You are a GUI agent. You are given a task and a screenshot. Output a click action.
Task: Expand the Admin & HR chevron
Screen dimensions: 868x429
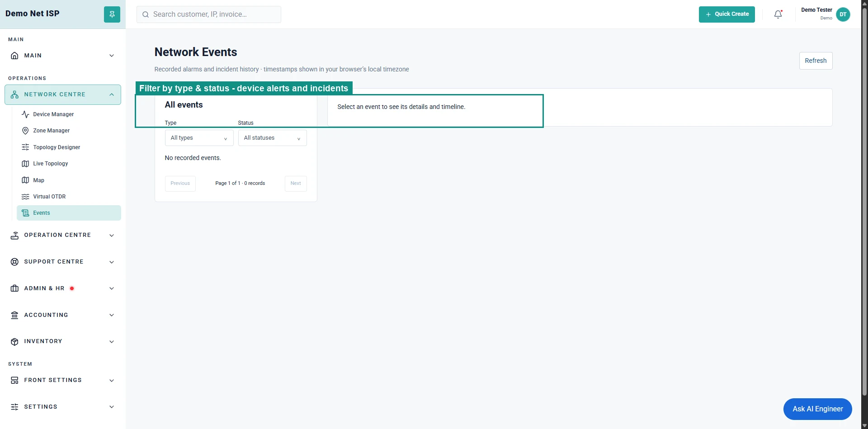click(112, 288)
